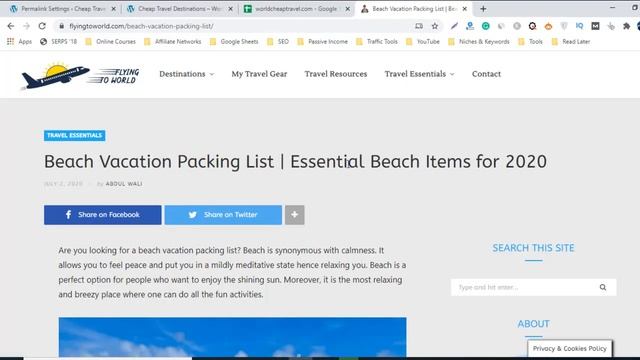Close the worldcheaptravel.com Google tab
Viewport: 640px width, 360px height.
coord(347,9)
